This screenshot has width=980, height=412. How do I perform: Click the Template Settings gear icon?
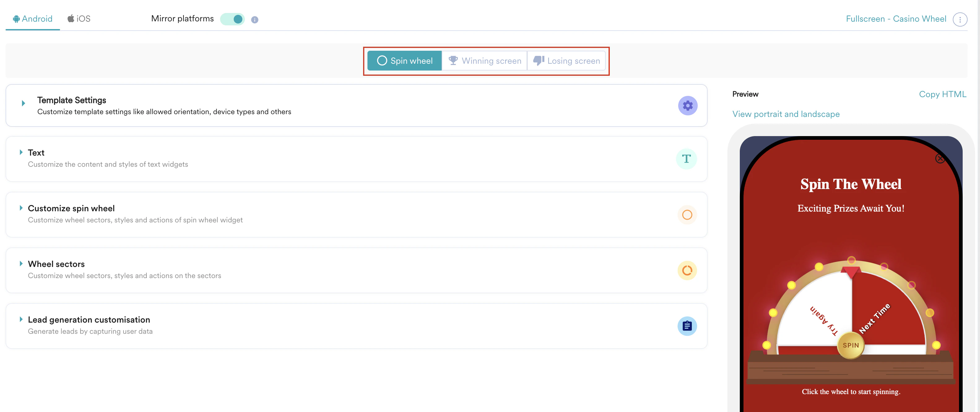(x=687, y=106)
